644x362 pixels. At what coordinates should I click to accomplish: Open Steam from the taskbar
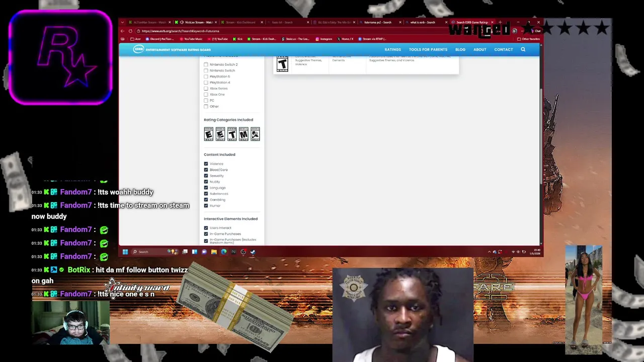point(253,252)
